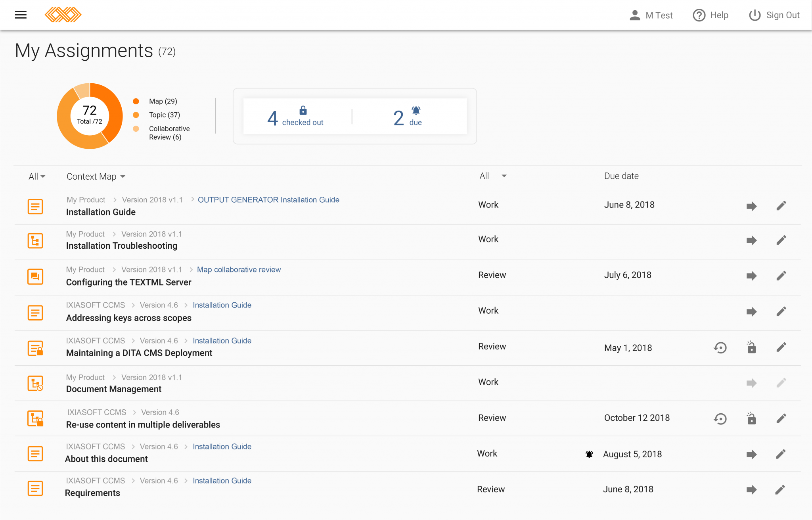Click forward arrow for About this document
The width and height of the screenshot is (812, 520).
(751, 454)
